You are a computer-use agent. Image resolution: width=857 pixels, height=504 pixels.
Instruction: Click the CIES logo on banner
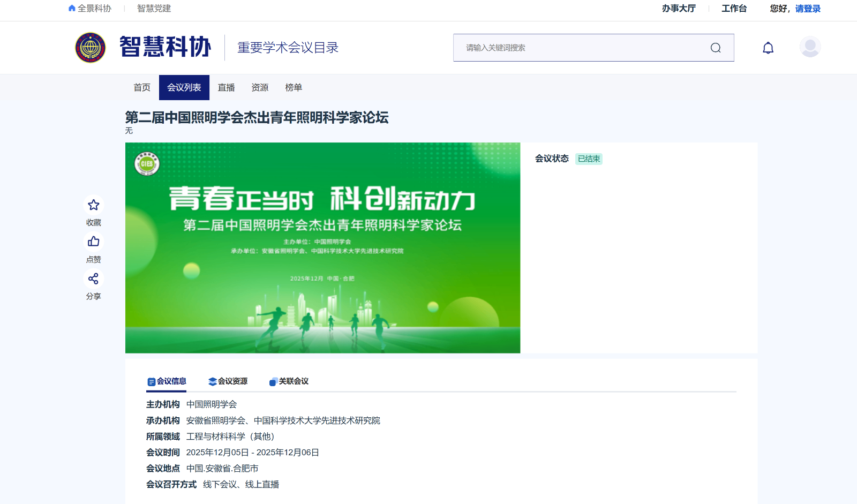[x=147, y=163]
